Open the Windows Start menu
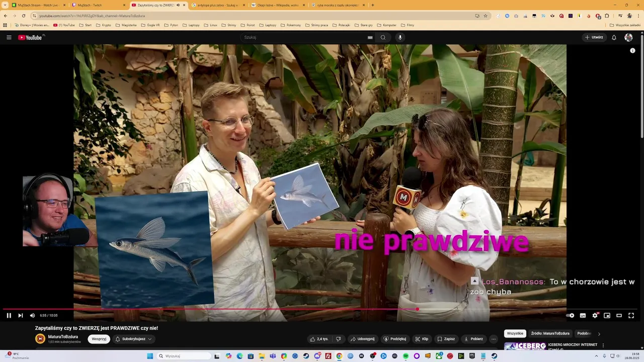 [150, 356]
